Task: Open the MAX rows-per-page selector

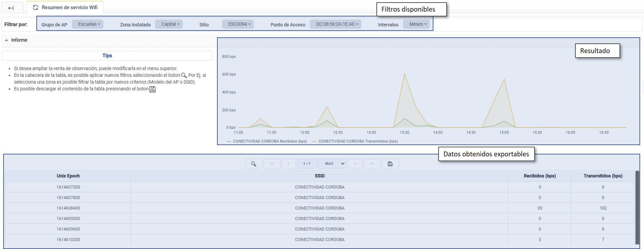Action: tap(332, 164)
